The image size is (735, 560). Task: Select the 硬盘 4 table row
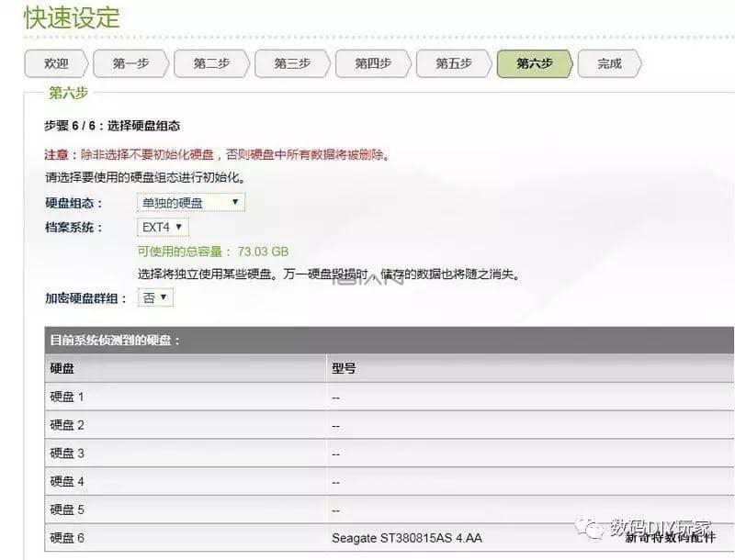67,481
